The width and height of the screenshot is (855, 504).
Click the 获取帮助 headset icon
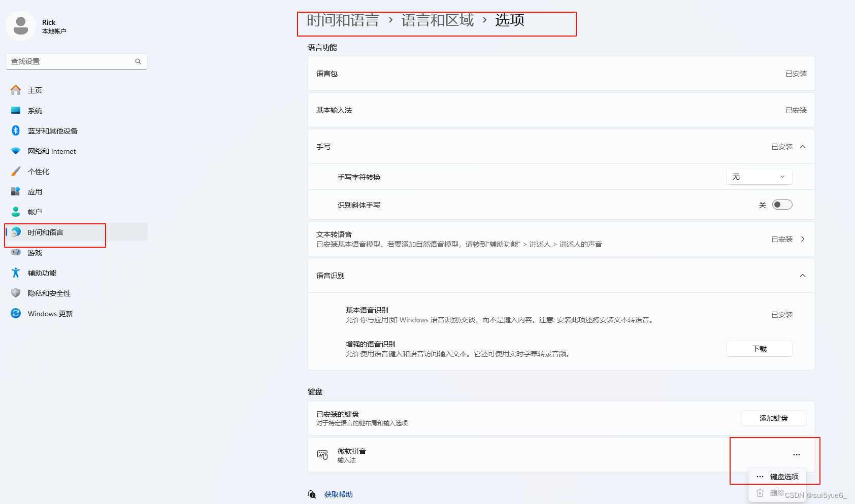[312, 494]
